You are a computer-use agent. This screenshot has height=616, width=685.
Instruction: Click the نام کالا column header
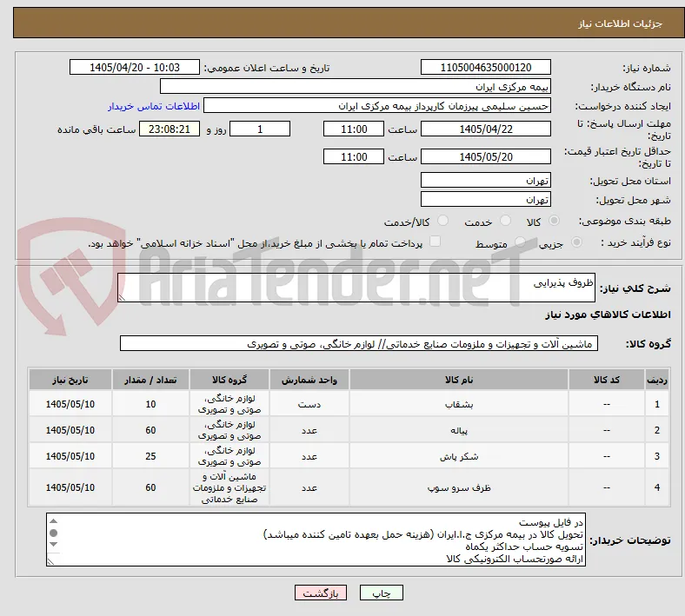tap(459, 380)
